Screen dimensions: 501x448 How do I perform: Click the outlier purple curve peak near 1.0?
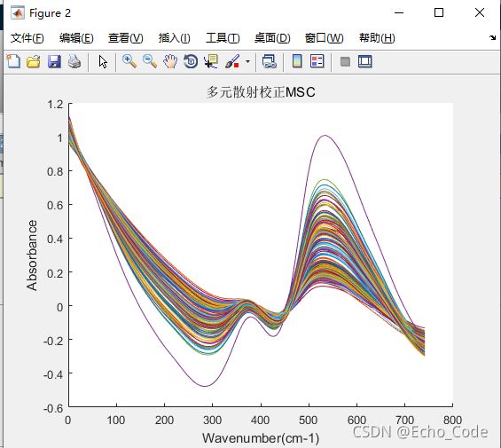(325, 136)
